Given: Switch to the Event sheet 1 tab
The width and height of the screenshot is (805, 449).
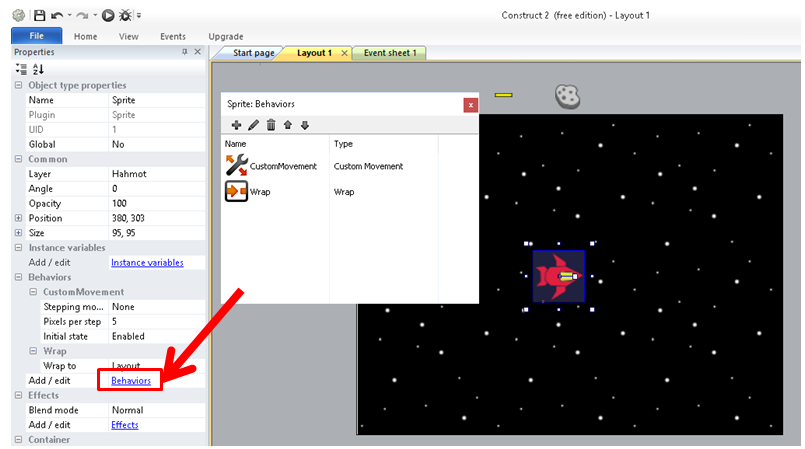Looking at the screenshot, I should pyautogui.click(x=389, y=53).
